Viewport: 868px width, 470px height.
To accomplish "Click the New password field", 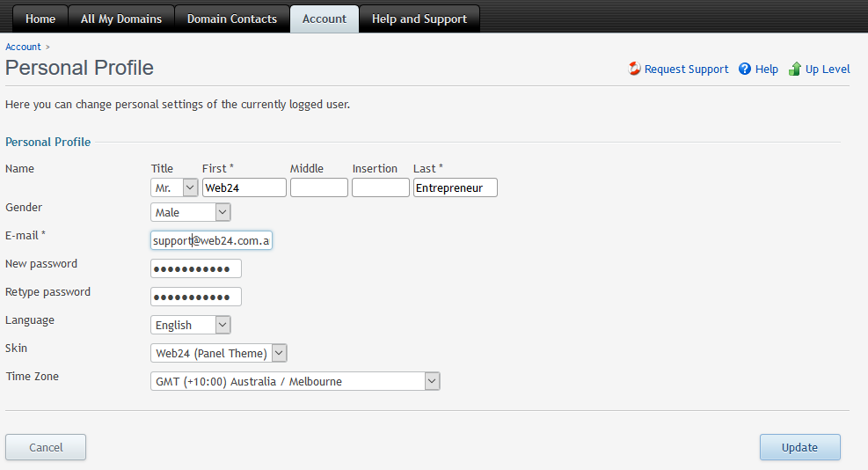I will [x=195, y=268].
